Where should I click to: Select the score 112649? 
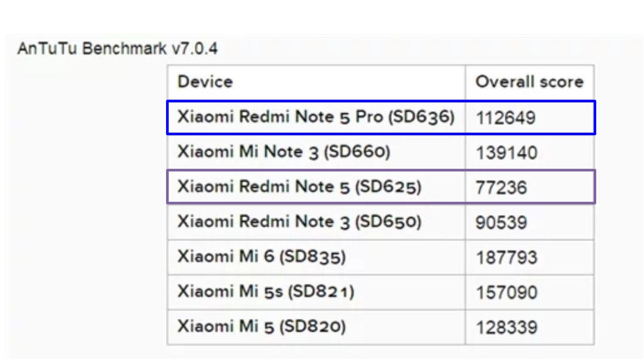point(506,118)
